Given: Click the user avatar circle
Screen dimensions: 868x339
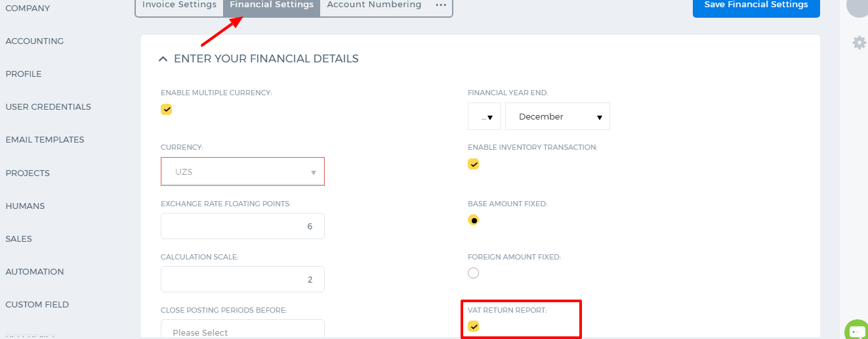Looking at the screenshot, I should click(x=857, y=7).
